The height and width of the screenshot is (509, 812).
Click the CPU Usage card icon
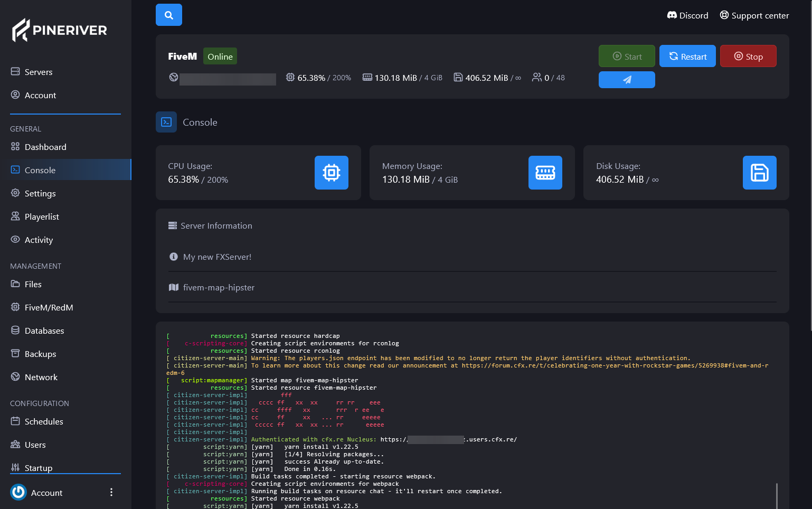click(x=332, y=173)
